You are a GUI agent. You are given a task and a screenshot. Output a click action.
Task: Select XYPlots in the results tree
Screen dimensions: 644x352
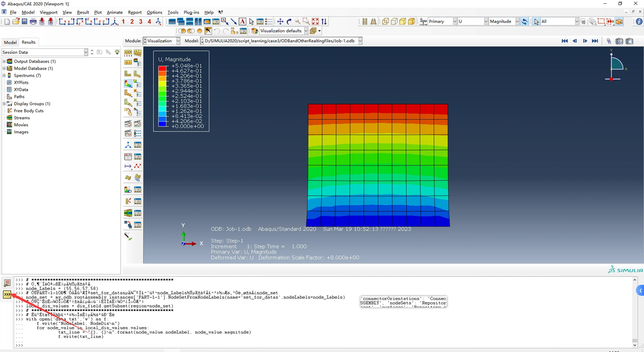coord(21,83)
